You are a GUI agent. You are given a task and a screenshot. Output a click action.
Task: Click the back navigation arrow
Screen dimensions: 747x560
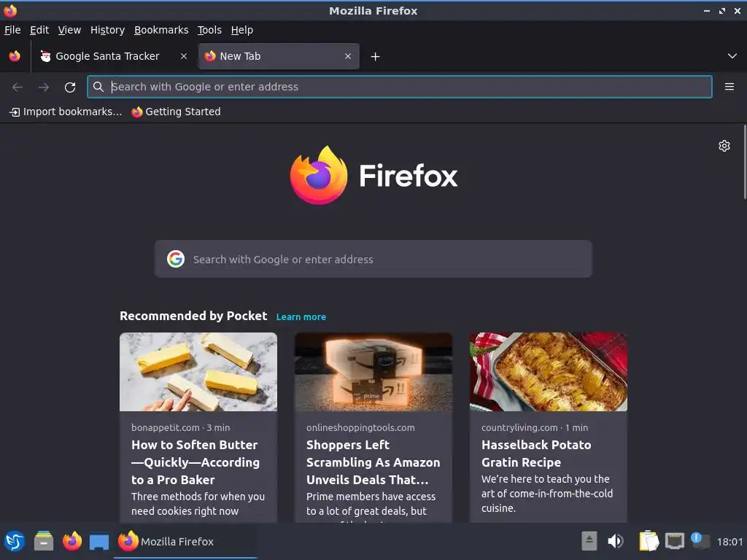click(x=18, y=87)
